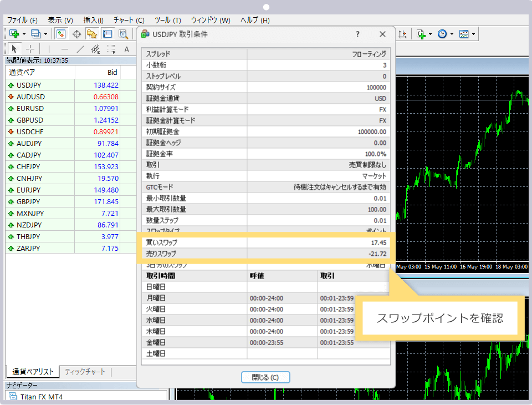Open the Indicators dropdown arrow
Screen dimensions: 532x405
coord(430,34)
